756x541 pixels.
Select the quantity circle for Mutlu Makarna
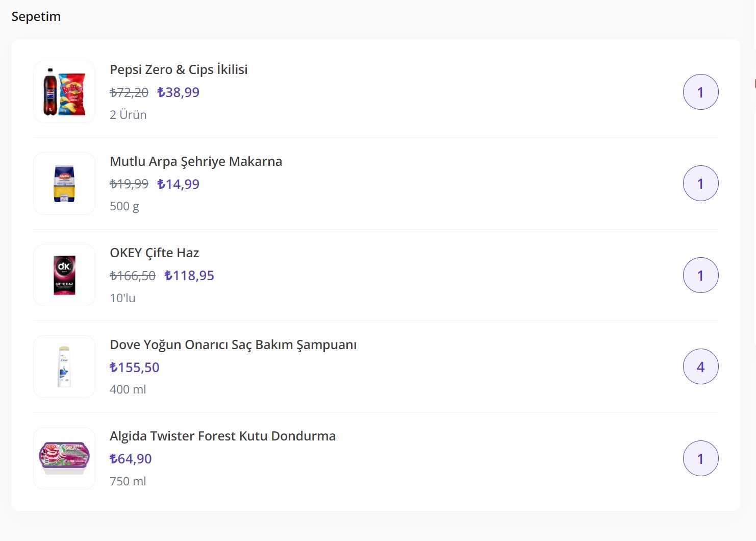tap(700, 184)
